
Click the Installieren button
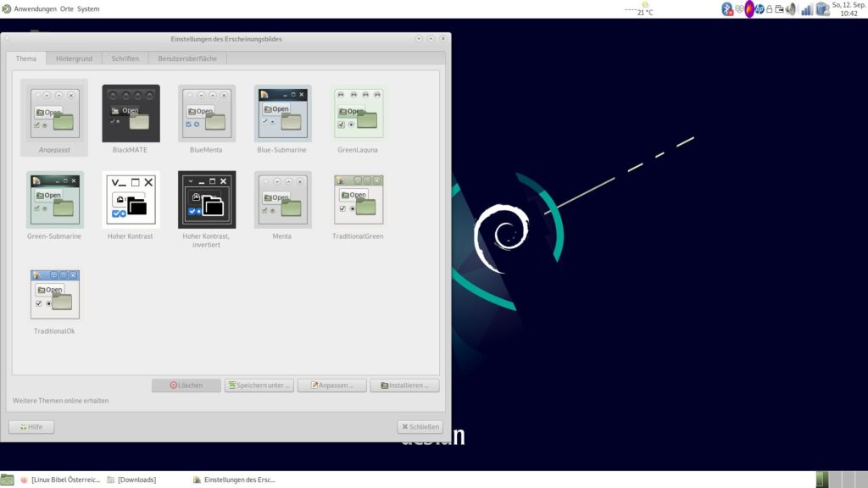[404, 385]
